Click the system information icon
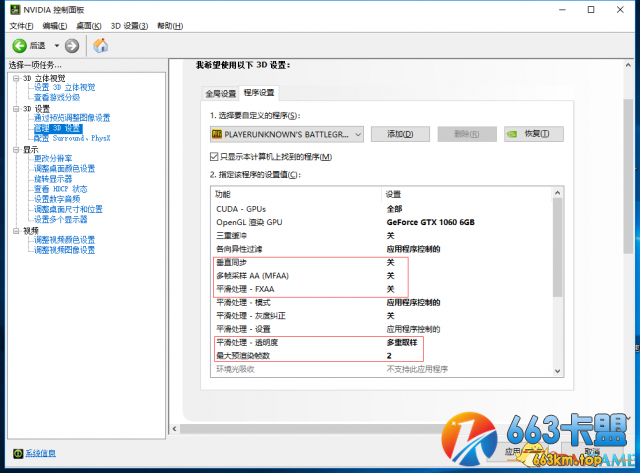Image resolution: width=640 pixels, height=473 pixels. click(x=18, y=453)
